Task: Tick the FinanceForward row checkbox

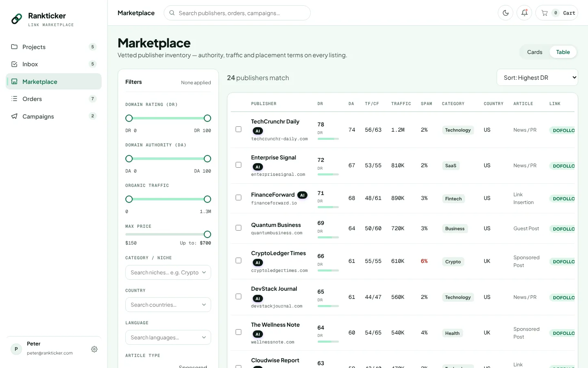Action: 238,197
